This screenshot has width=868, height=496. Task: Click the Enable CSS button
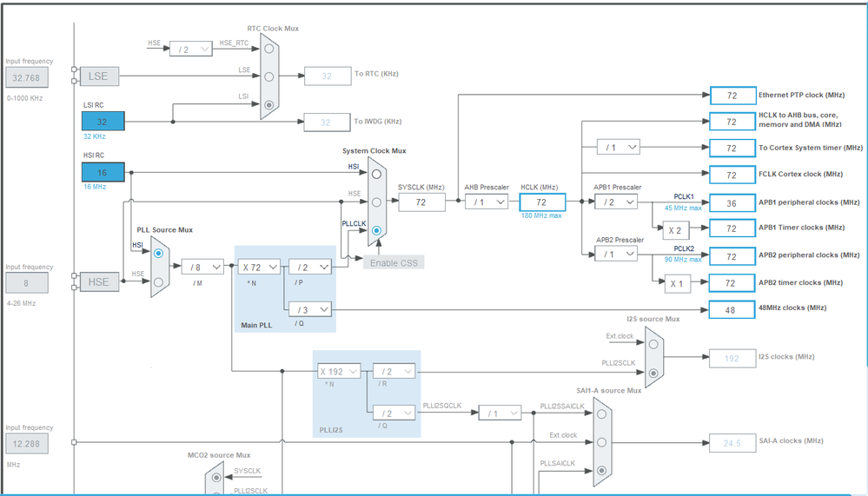pyautogui.click(x=394, y=263)
